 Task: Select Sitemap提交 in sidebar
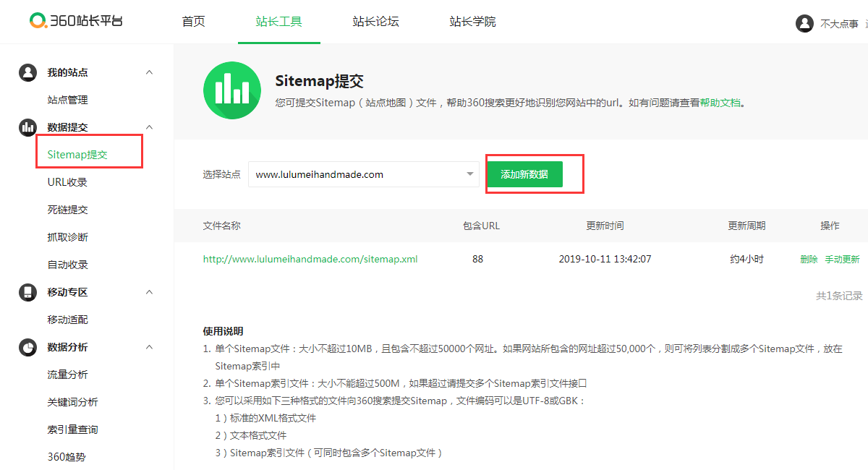click(x=77, y=155)
